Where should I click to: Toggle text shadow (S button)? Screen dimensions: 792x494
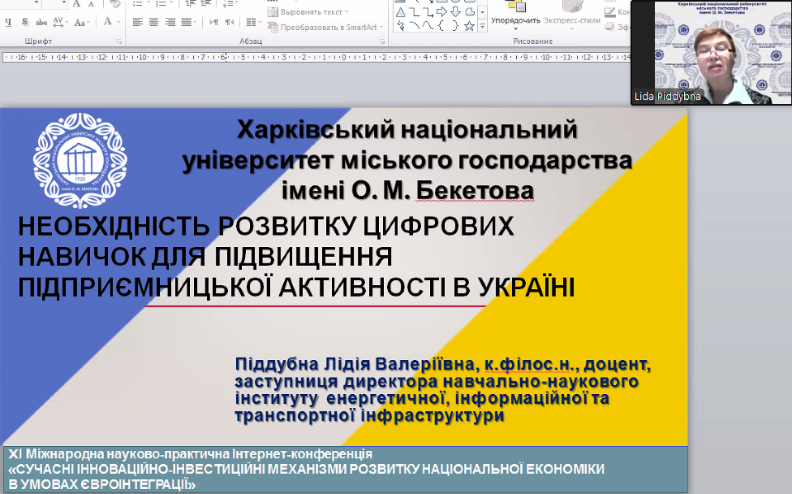(x=25, y=22)
